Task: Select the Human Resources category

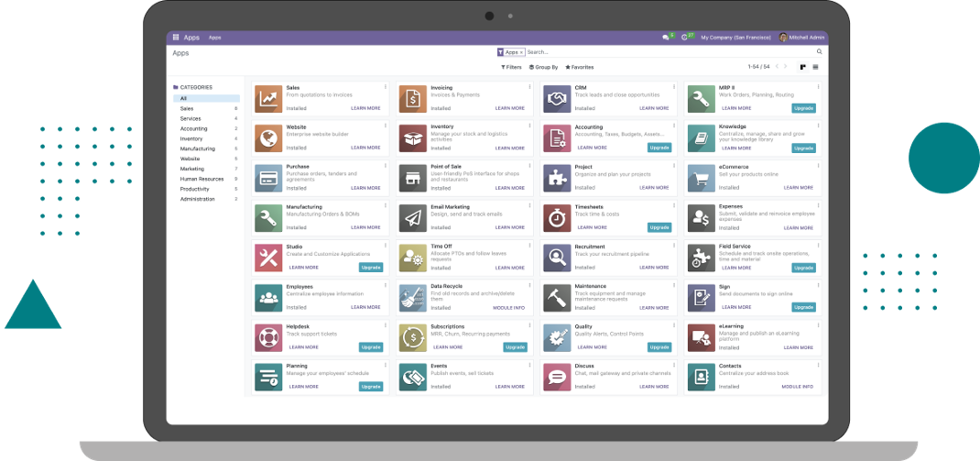Action: tap(201, 179)
